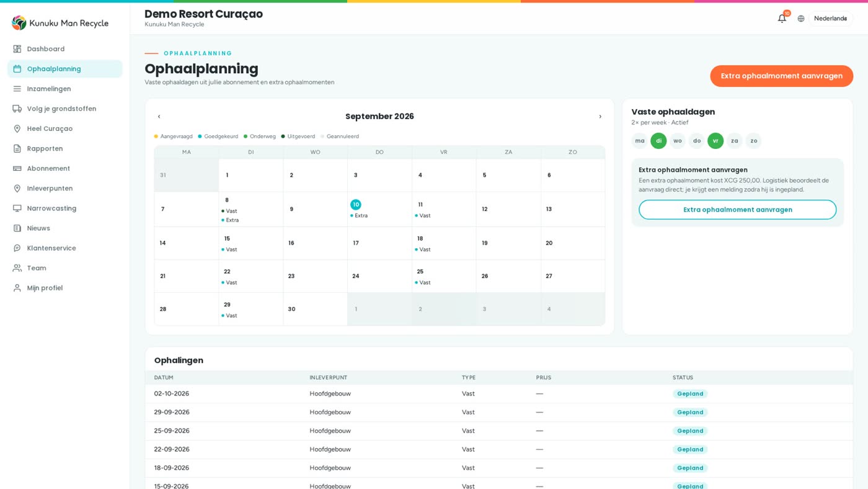Click Gepland badge for 18-09-2026
The height and width of the screenshot is (489, 868).
[690, 468]
